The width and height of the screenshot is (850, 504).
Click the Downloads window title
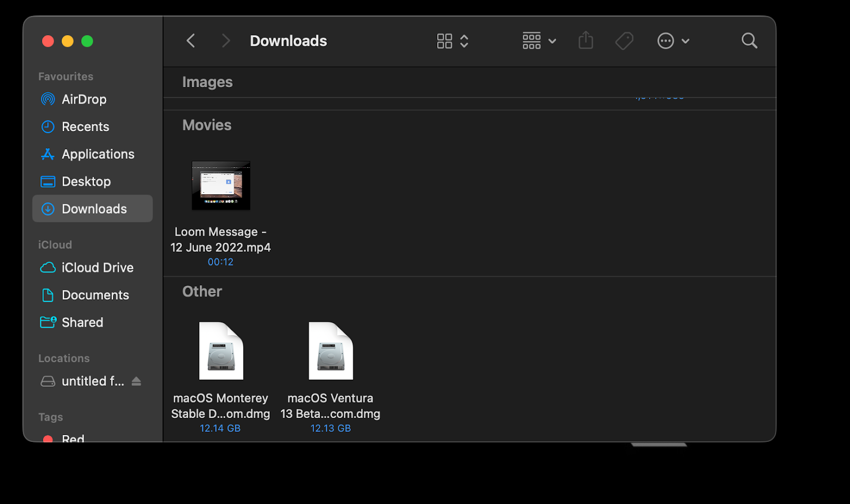tap(288, 41)
